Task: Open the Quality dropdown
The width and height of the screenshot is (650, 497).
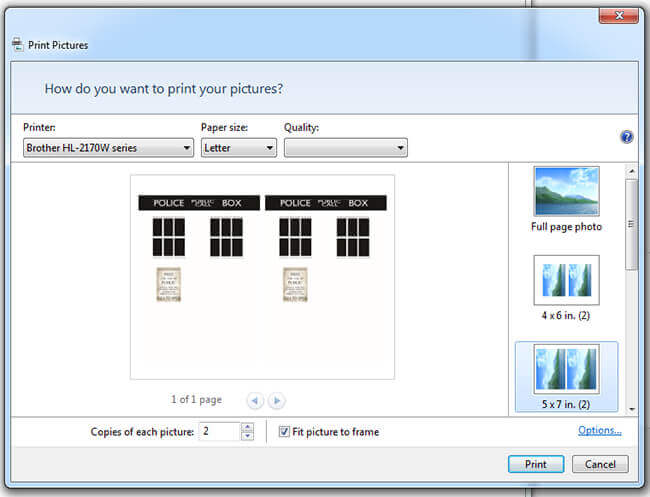Action: click(x=346, y=148)
